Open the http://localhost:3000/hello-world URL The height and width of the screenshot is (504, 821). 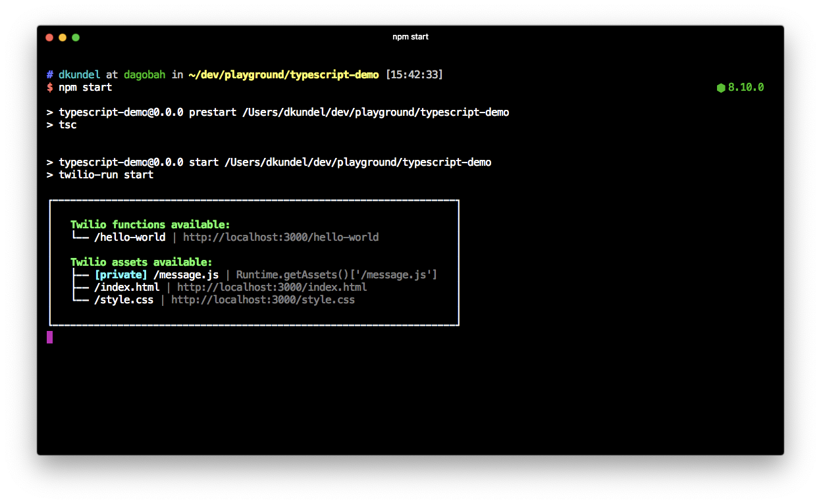pos(280,237)
